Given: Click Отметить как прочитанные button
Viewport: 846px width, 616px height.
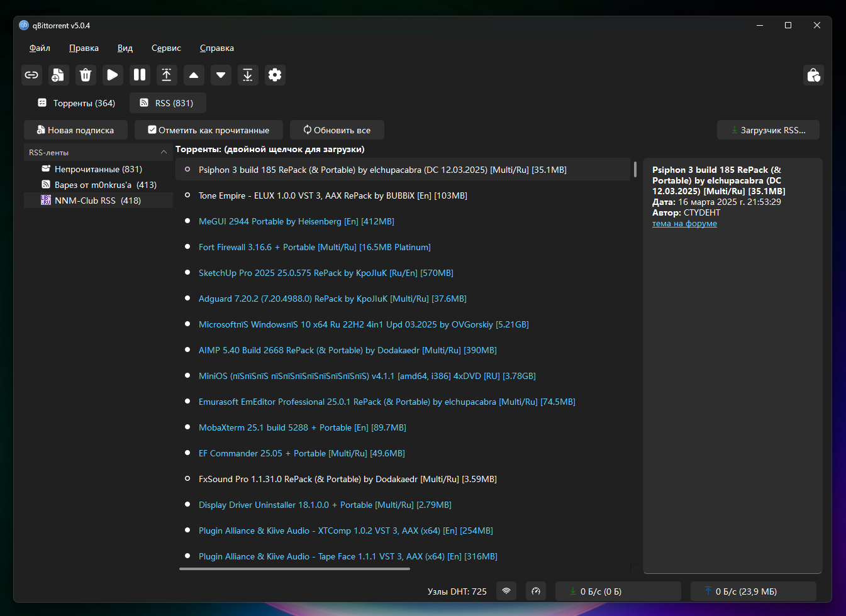Looking at the screenshot, I should pyautogui.click(x=209, y=130).
